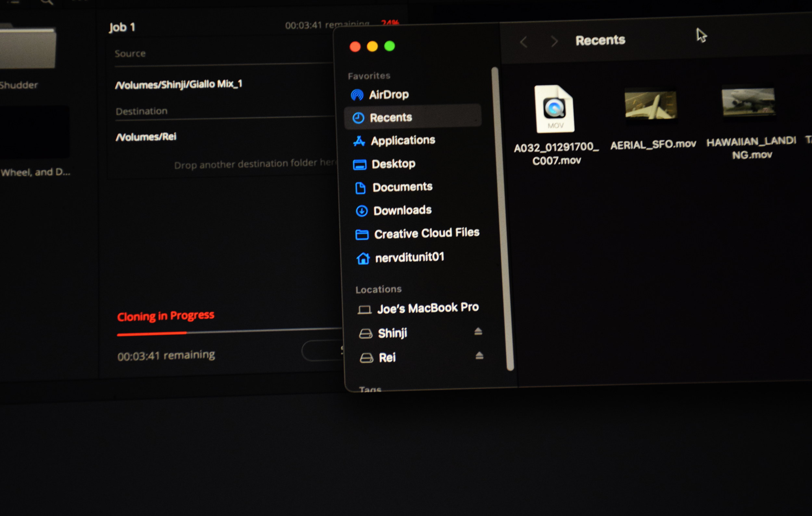The width and height of the screenshot is (812, 516).
Task: Go back in Finder
Action: point(523,42)
